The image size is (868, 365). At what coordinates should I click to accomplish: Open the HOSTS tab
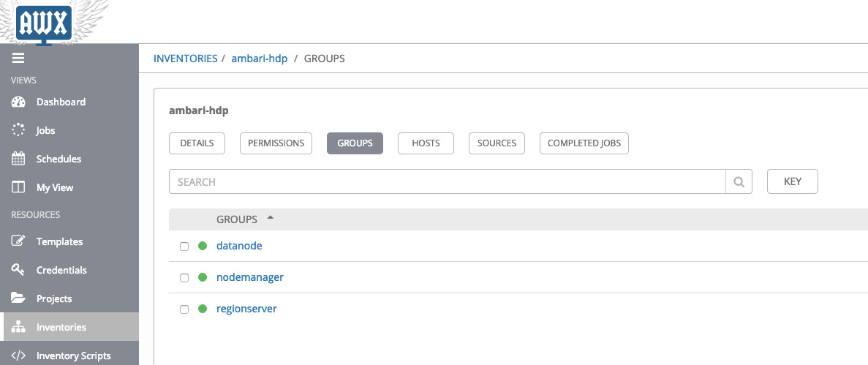426,143
